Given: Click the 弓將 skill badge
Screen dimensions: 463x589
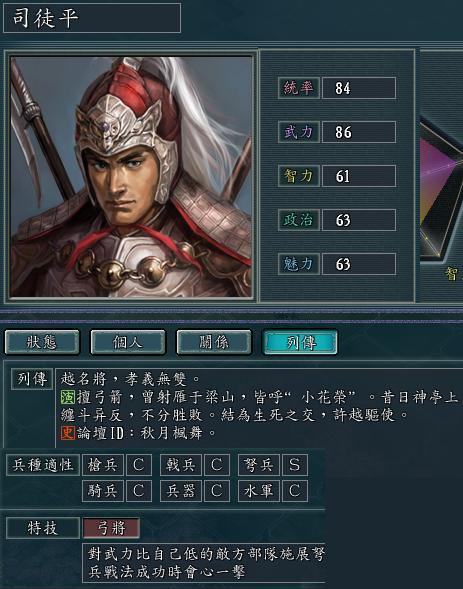Looking at the screenshot, I should (x=111, y=528).
